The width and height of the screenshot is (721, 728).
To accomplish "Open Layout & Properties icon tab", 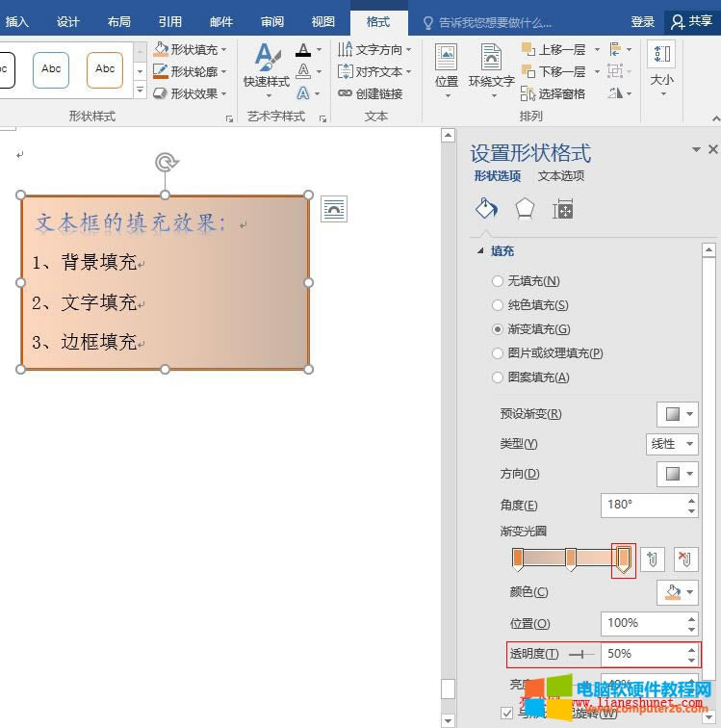I will [563, 209].
